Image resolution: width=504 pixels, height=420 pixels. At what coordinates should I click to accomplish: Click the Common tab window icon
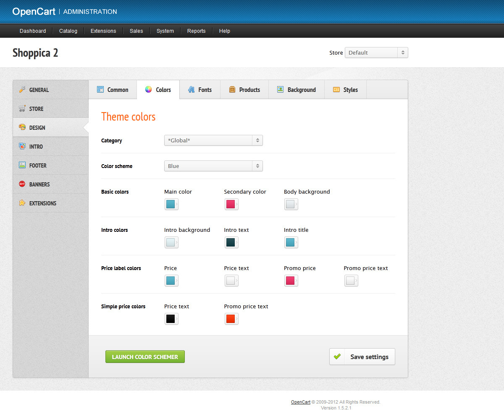click(x=100, y=89)
